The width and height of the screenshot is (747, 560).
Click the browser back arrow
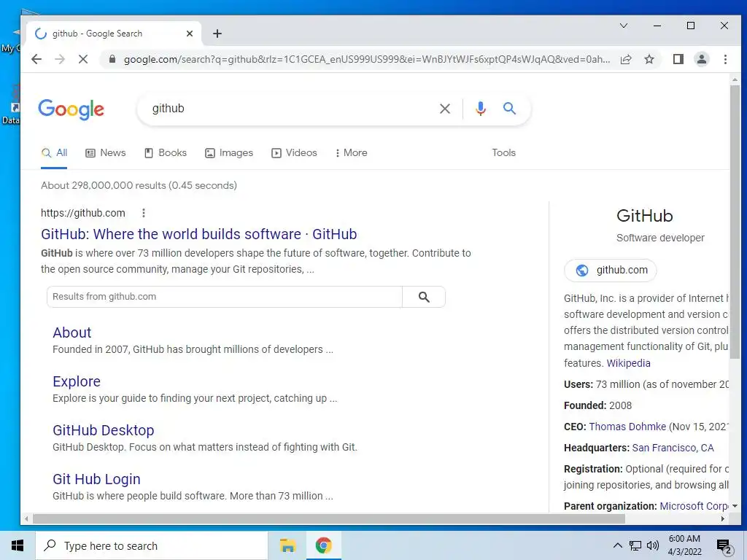[36, 59]
